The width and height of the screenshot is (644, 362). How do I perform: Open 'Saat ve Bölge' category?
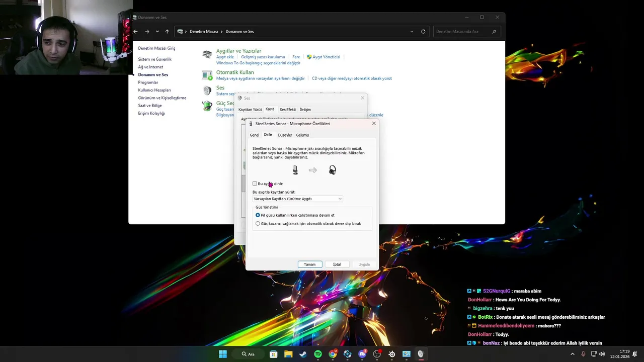pos(150,106)
